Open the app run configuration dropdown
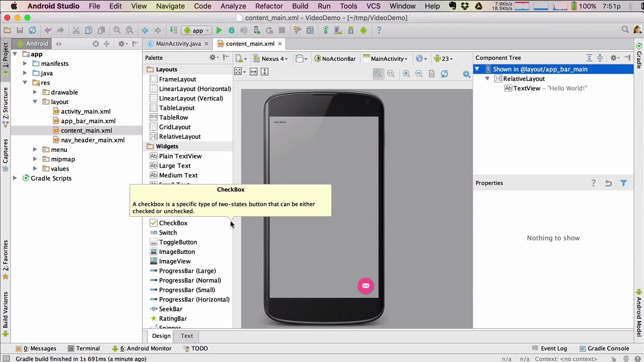This screenshot has width=644, height=362. (197, 31)
